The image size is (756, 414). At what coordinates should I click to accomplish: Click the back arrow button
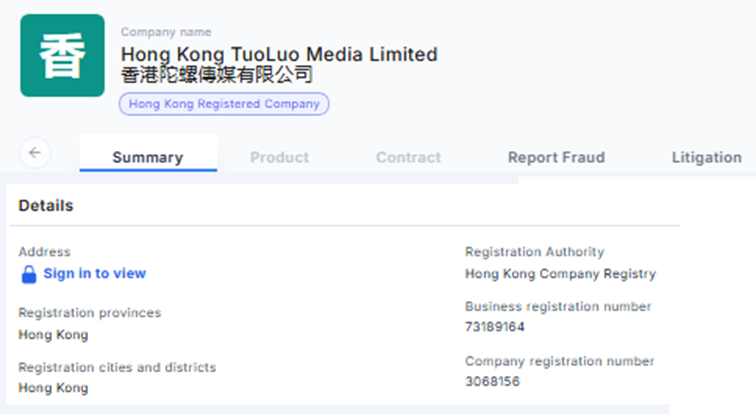click(35, 153)
